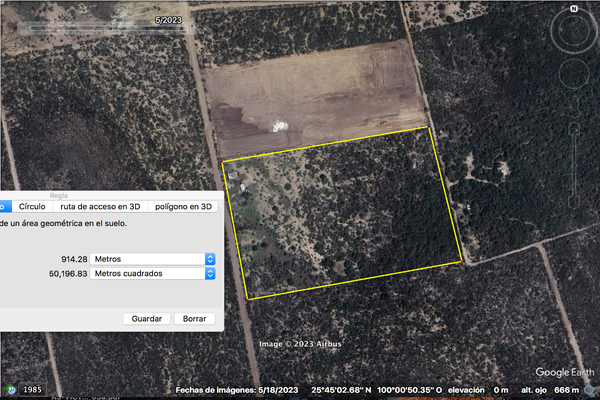600x400 pixels.
Task: Click the Guardar button
Action: (147, 319)
